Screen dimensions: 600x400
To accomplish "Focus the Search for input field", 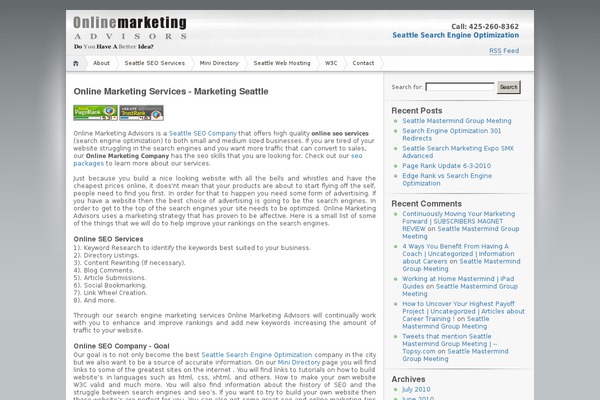I will coord(460,87).
